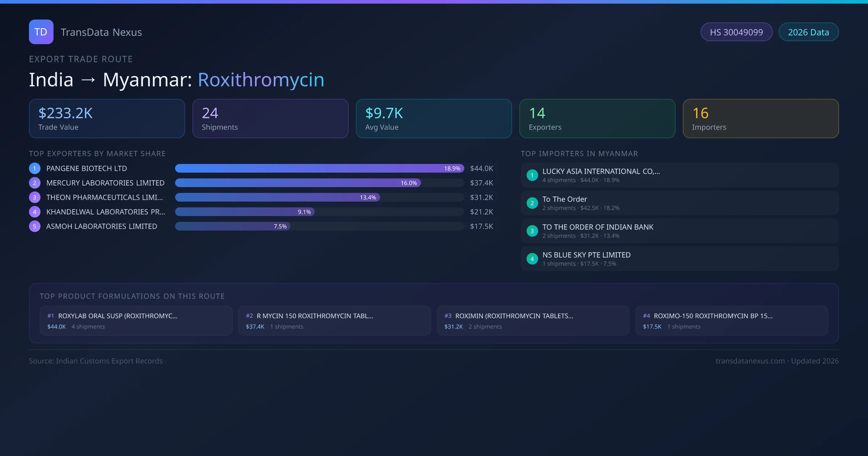Click the 24 Shipments stat card
The width and height of the screenshot is (868, 456).
pyautogui.click(x=270, y=118)
